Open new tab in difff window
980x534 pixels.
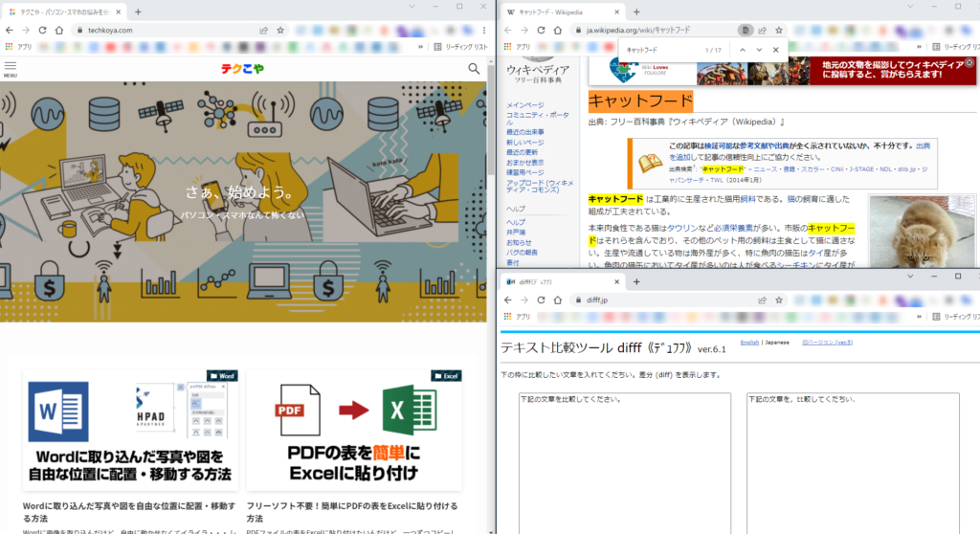point(636,282)
